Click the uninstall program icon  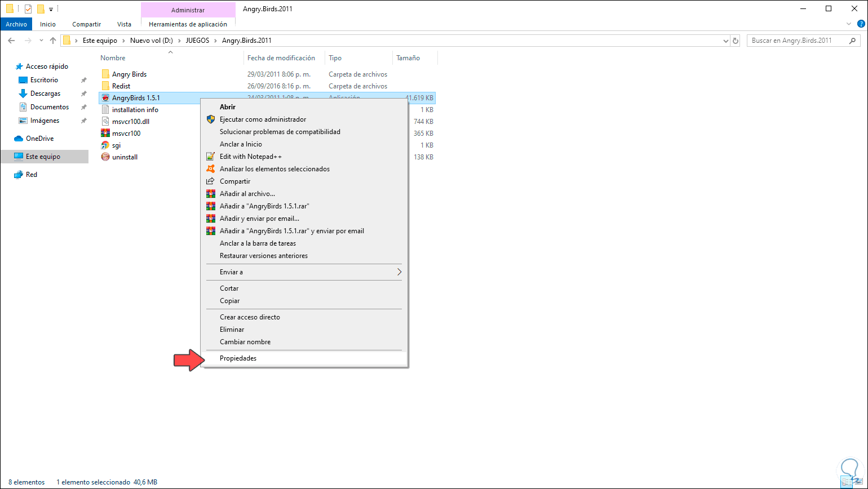pyautogui.click(x=105, y=157)
